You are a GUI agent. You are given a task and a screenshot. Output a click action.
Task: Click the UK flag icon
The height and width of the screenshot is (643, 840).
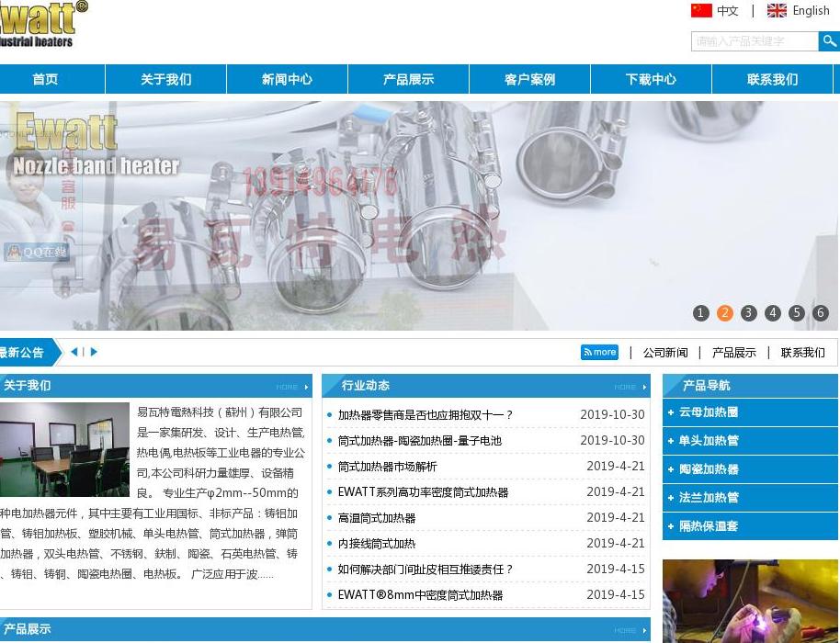click(777, 11)
